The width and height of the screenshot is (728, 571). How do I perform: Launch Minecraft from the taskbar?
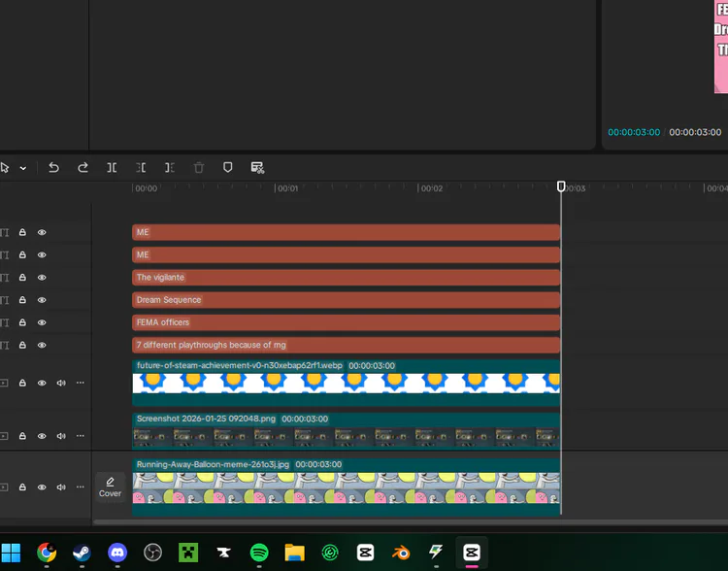pos(188,553)
